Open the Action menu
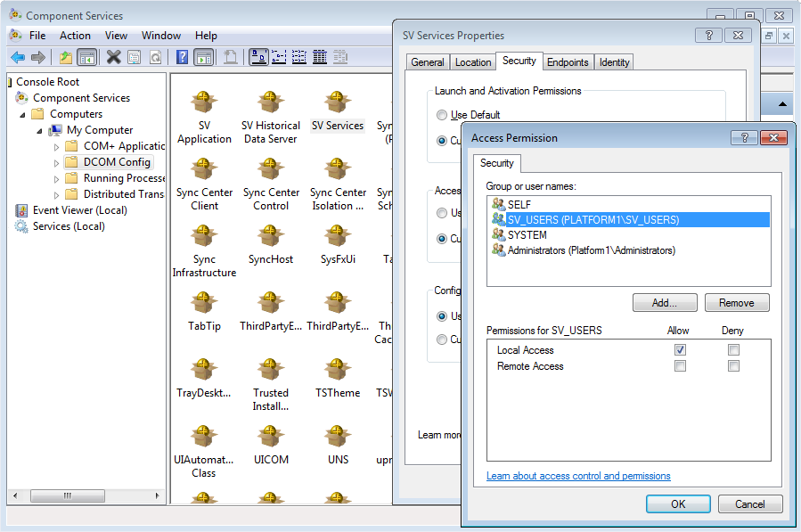This screenshot has width=801, height=532. click(75, 36)
